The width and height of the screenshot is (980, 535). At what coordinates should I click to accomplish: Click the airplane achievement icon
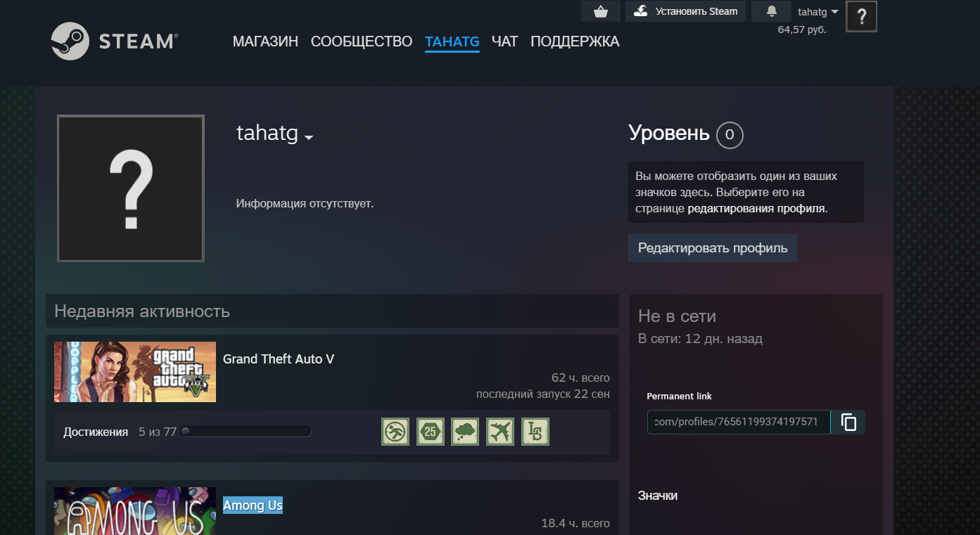500,432
